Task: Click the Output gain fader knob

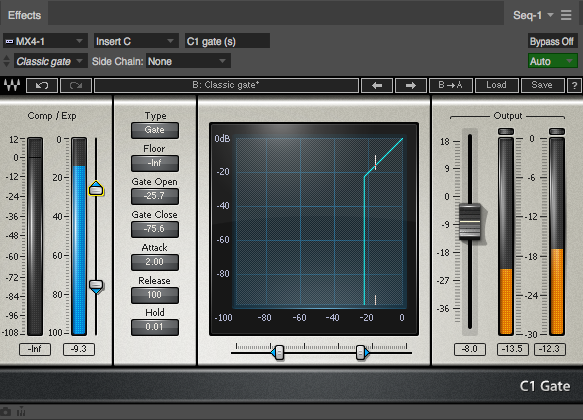Action: (x=470, y=222)
